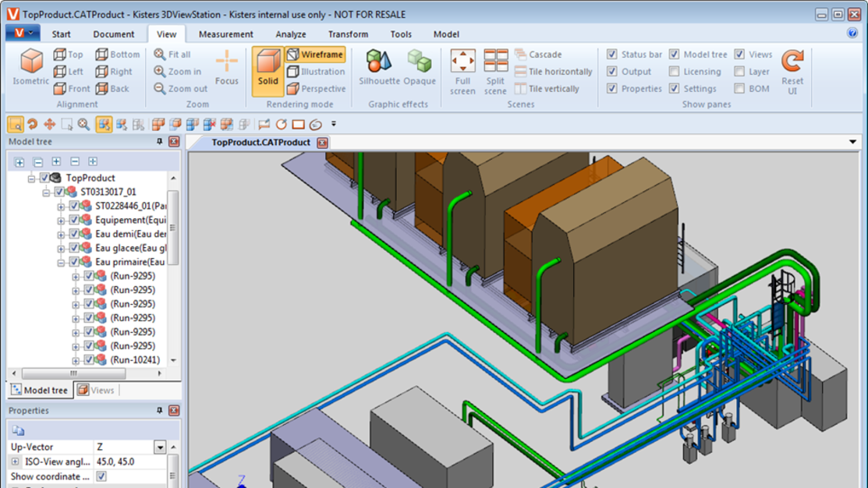Viewport: 868px width, 488px height.
Task: Choose Illustration rendering mode
Action: tap(316, 72)
